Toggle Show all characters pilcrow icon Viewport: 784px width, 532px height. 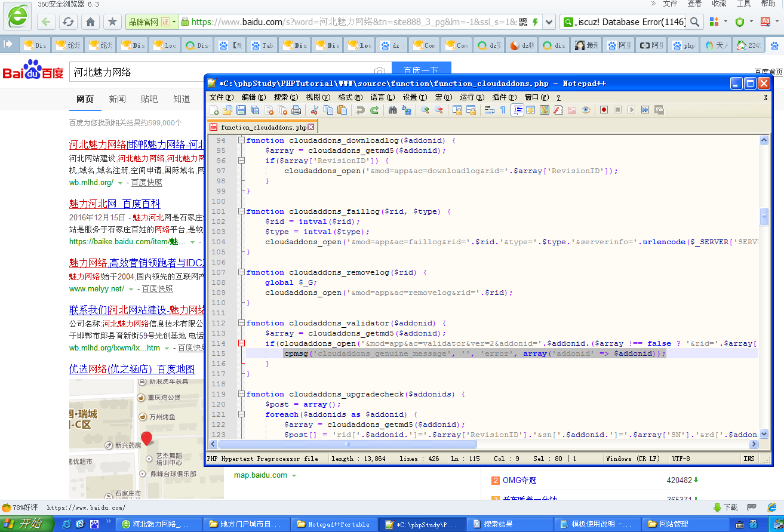503,110
